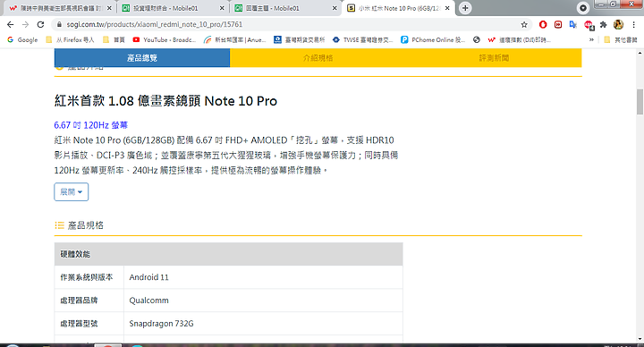The height and width of the screenshot is (347, 644).
Task: Open the TWSE 臺灣證券交易所 bookmark
Action: pyautogui.click(x=363, y=40)
